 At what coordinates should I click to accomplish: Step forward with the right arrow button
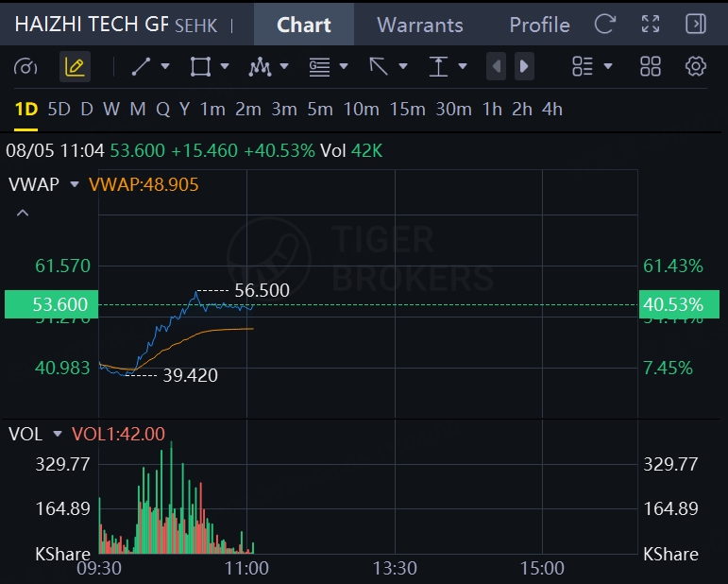(524, 66)
